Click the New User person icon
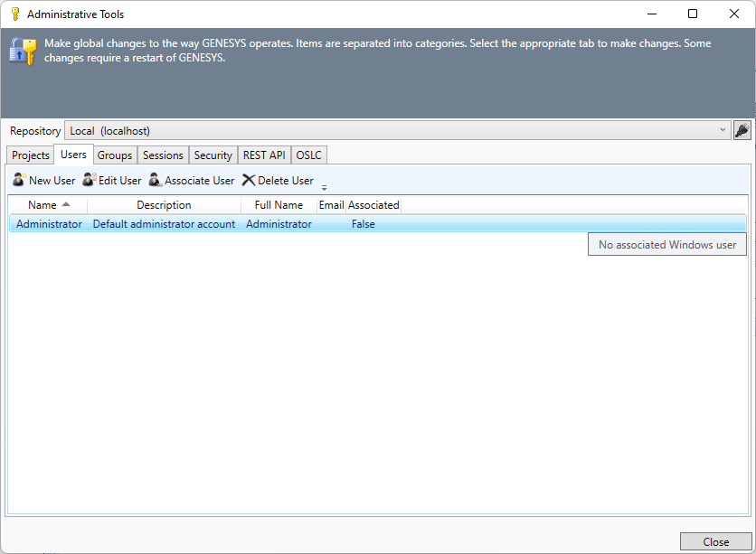 click(x=18, y=180)
